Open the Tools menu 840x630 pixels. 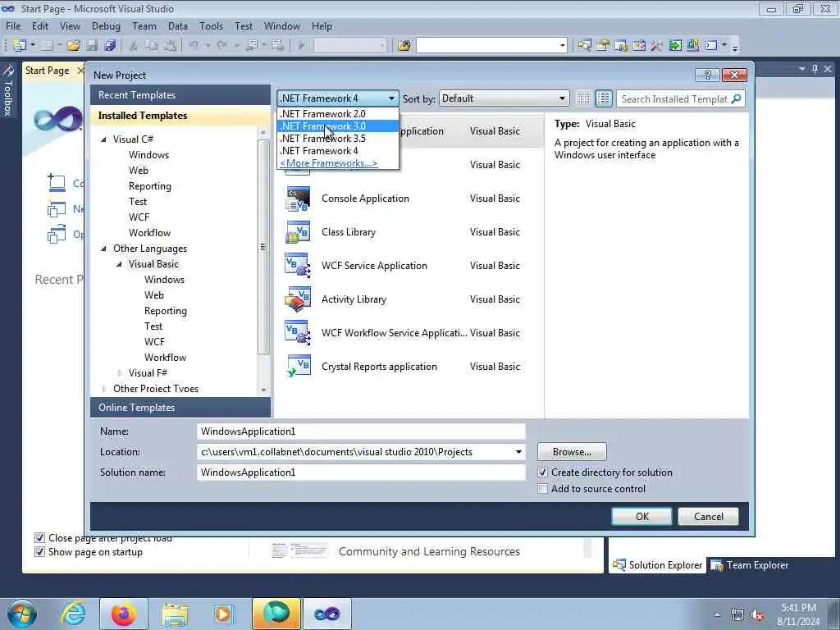pyautogui.click(x=211, y=26)
